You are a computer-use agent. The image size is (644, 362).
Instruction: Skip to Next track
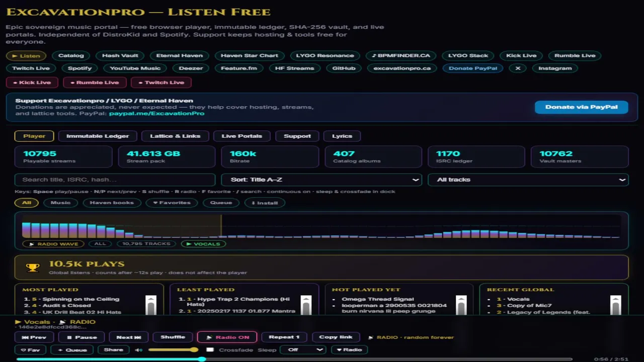pos(129,337)
